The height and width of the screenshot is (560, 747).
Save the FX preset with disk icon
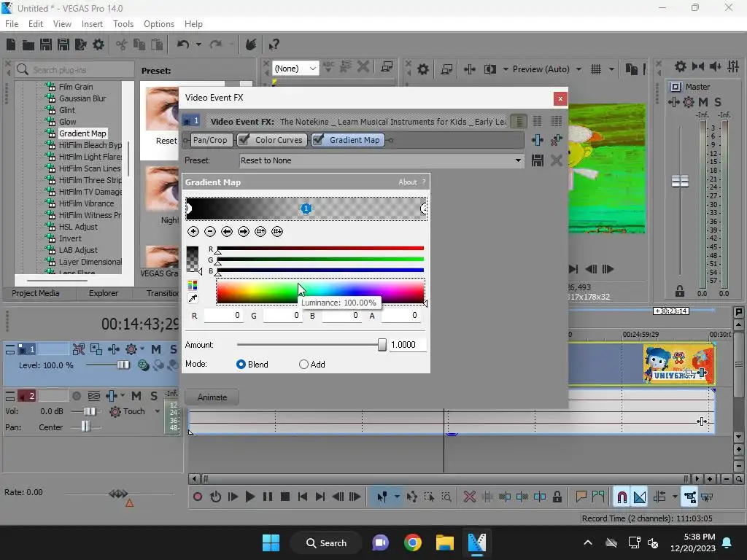538,160
